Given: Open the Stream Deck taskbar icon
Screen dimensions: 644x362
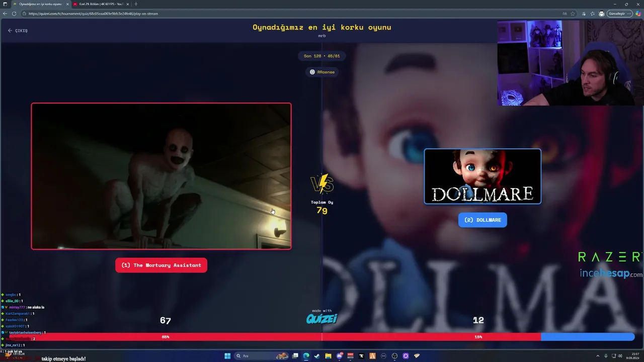Looking at the screenshot, I should tap(383, 356).
